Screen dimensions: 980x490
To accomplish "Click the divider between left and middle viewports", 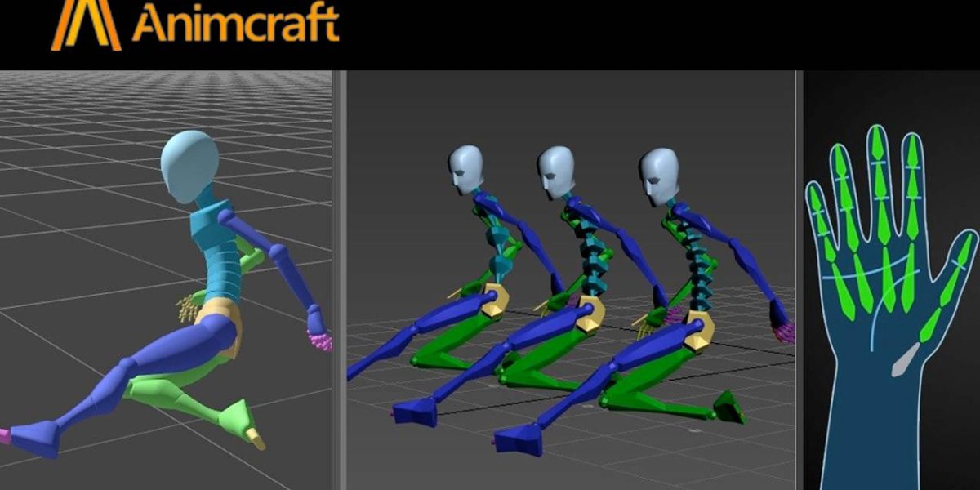I will (338, 278).
